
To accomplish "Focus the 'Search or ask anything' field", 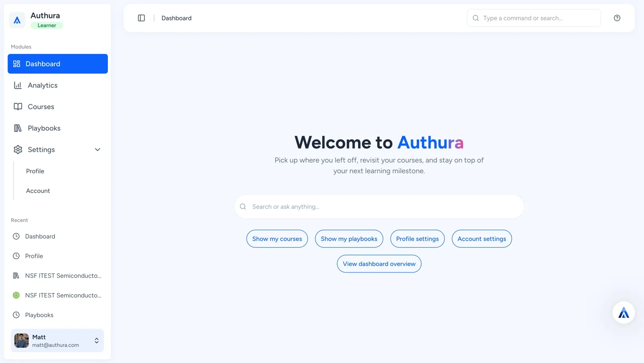I will [379, 207].
